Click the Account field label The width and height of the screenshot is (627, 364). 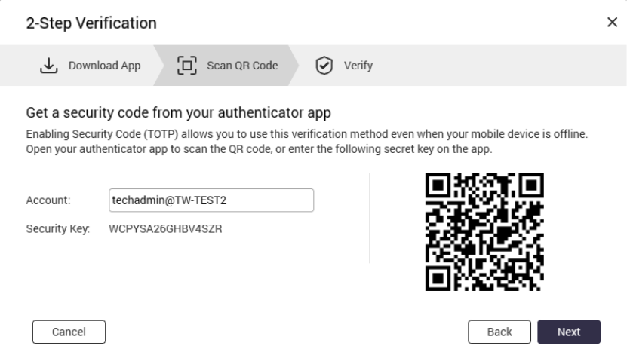coord(48,200)
